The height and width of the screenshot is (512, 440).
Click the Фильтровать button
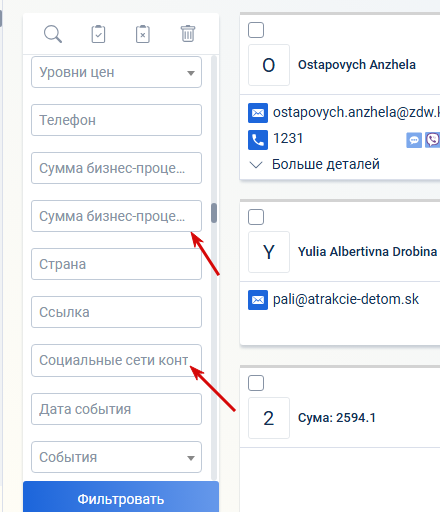coord(121,499)
